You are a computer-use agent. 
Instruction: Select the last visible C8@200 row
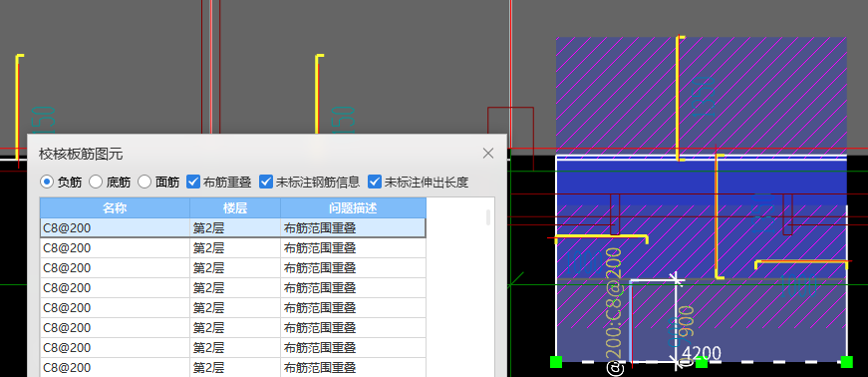click(233, 368)
